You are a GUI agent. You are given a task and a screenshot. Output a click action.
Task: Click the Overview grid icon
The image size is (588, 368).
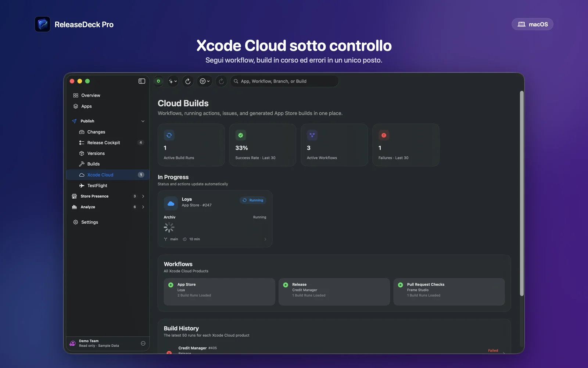click(76, 95)
